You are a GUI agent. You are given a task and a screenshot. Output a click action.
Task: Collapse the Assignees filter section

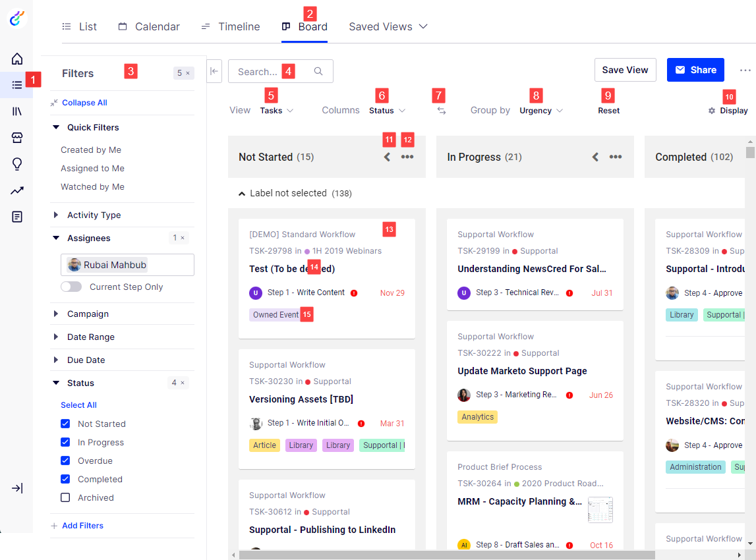point(56,238)
